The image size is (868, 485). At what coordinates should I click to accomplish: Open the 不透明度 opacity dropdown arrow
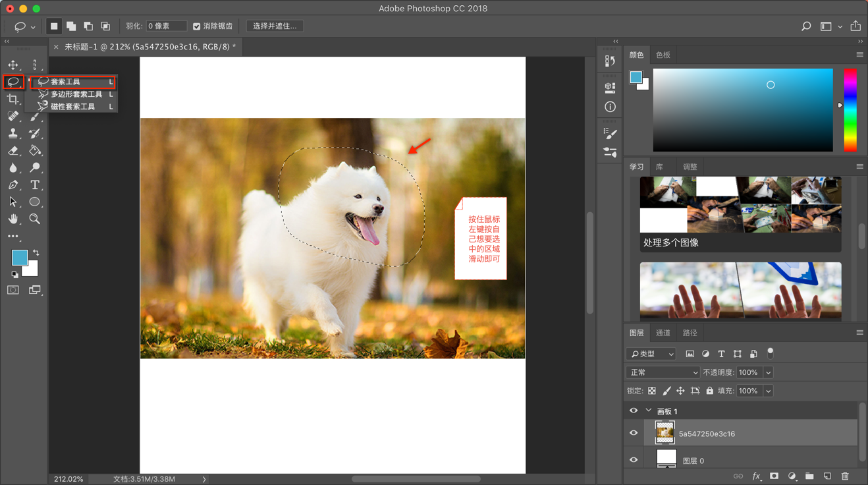(768, 372)
